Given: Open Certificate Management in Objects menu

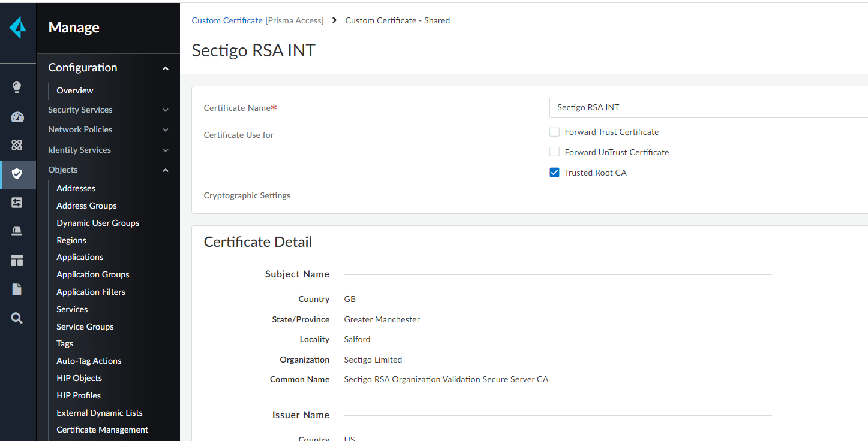Looking at the screenshot, I should point(102,430).
